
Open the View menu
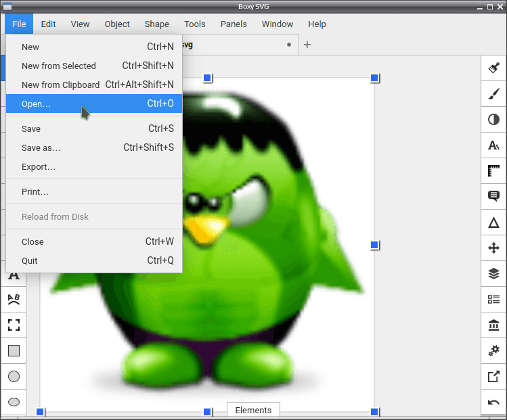coord(80,24)
